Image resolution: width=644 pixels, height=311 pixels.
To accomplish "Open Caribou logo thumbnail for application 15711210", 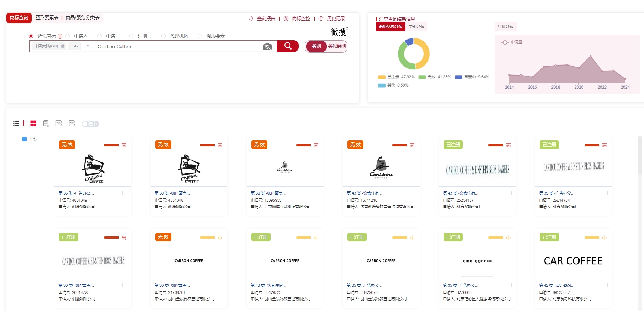I will coord(381,167).
